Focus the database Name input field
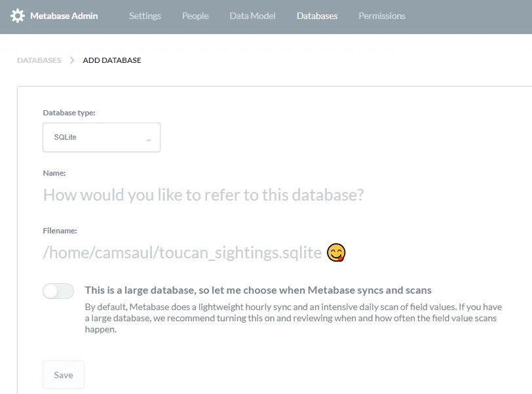532x394 pixels. click(x=203, y=195)
